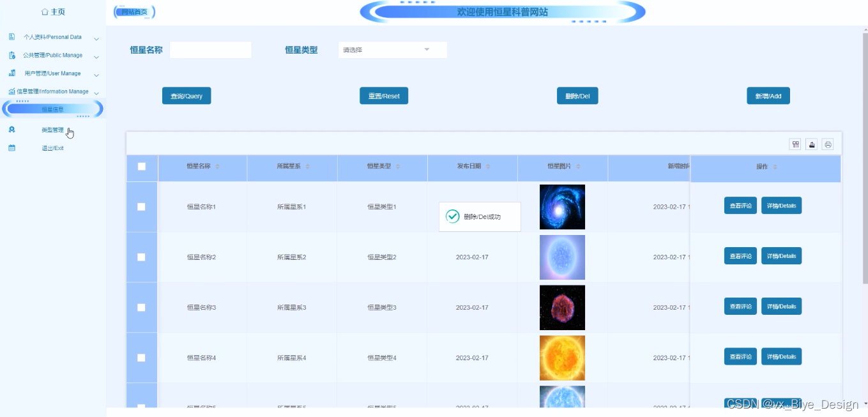Open the spiral galaxy image of 恒星名称1
Image resolution: width=868 pixels, height=417 pixels.
point(562,207)
